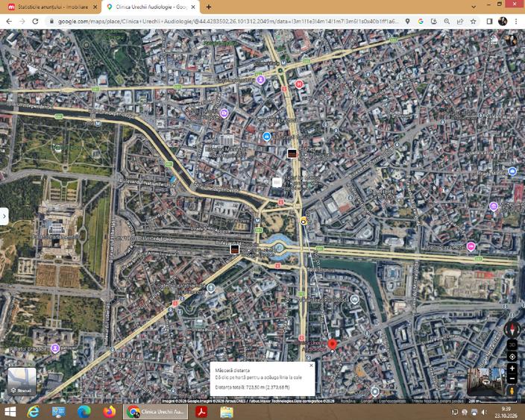Launch Internet Explorer from taskbar
The image size is (525, 420).
(33, 412)
